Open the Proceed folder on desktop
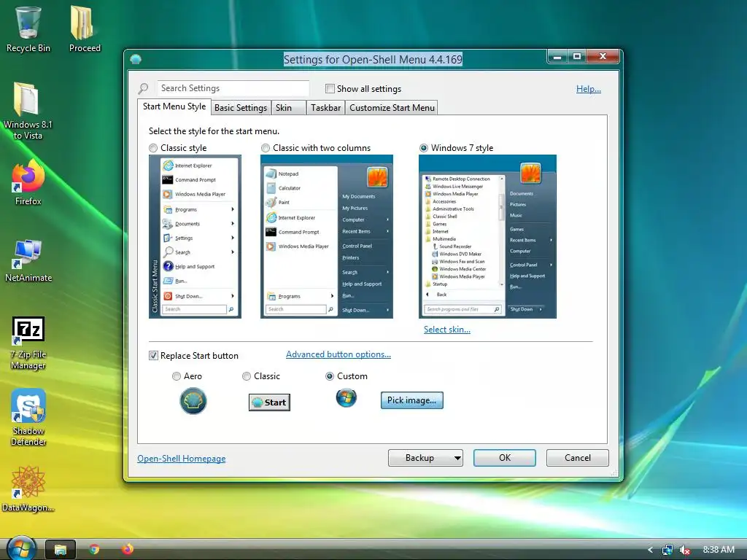The height and width of the screenshot is (560, 747). 85,28
